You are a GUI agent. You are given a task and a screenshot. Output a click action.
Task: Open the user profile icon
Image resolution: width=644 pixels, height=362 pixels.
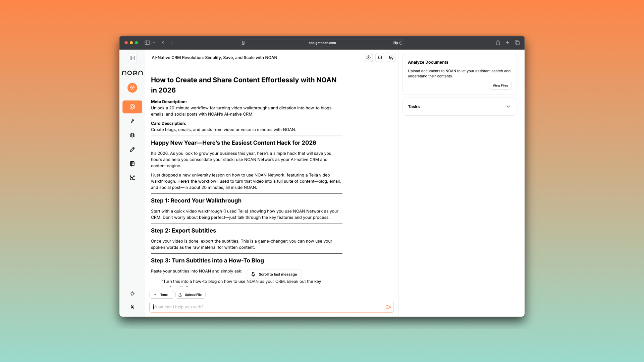point(132,307)
